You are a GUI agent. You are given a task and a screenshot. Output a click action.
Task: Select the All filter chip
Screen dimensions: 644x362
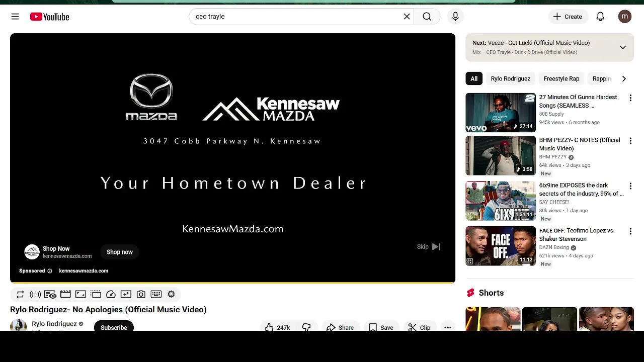pyautogui.click(x=474, y=78)
